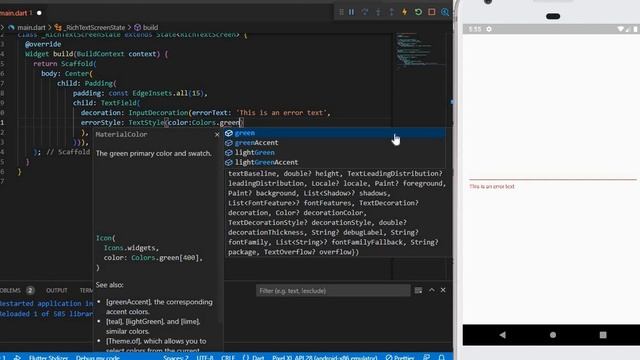Screen dimensions: 640x360
Task: Grab the debug toolbar drag handle
Action: point(341,12)
